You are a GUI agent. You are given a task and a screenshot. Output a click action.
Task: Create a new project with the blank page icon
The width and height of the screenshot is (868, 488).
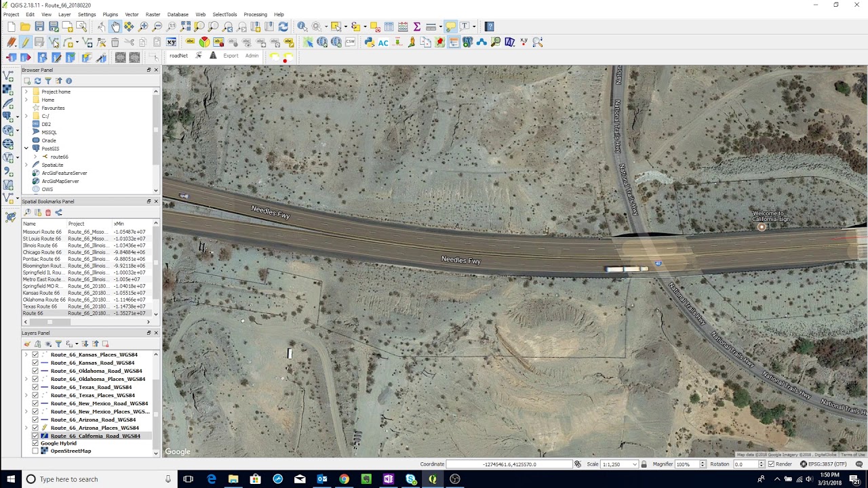(x=12, y=26)
